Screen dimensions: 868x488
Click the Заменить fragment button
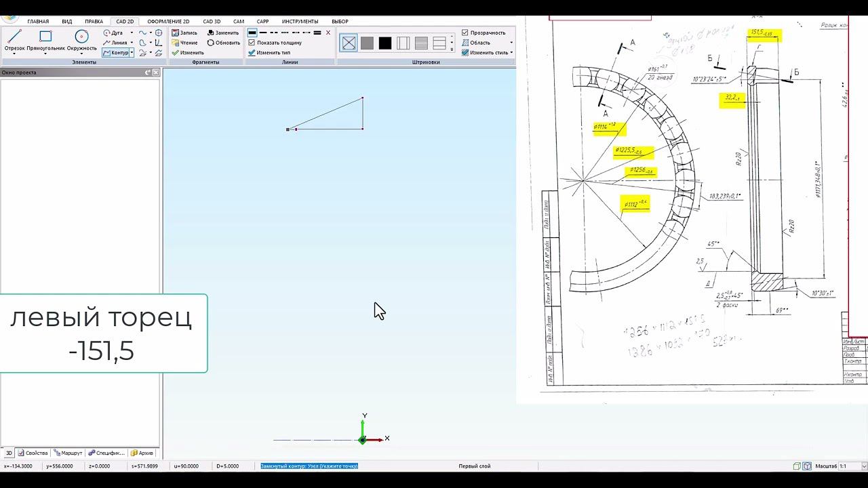(x=223, y=33)
